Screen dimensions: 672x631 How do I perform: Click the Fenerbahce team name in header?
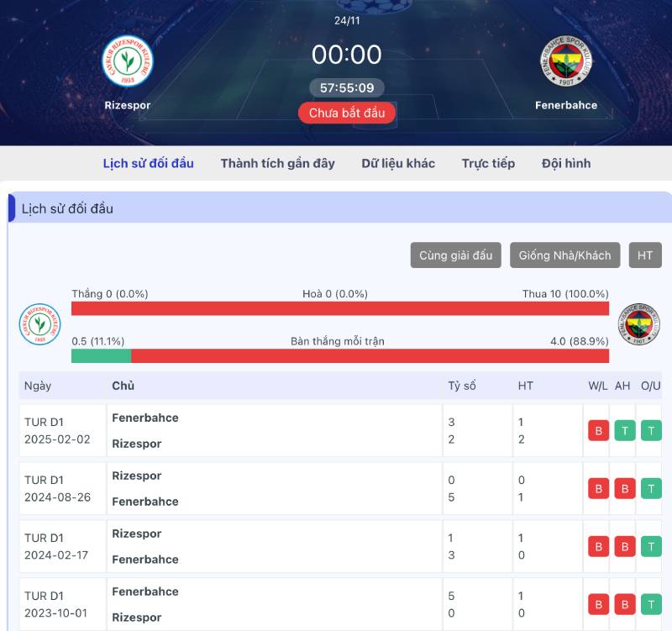(x=565, y=105)
